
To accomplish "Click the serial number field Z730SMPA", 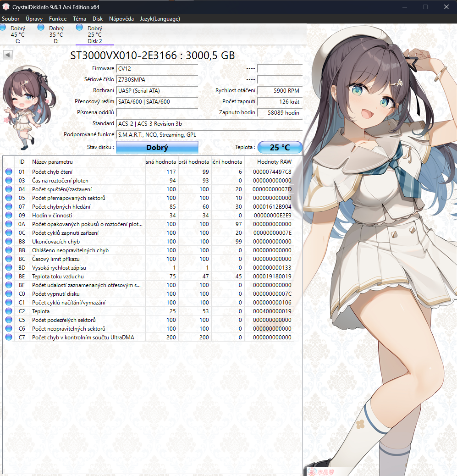I will tap(157, 79).
